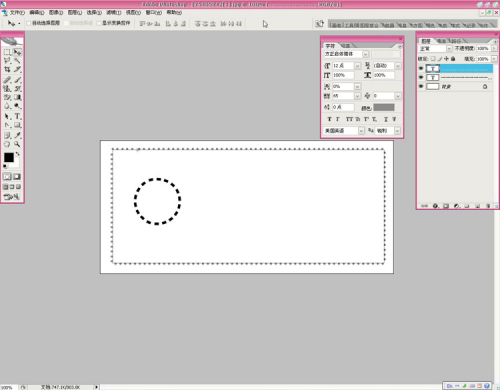This screenshot has height=390, width=500.
Task: Select the Move tool in toolbox
Action: [17, 52]
